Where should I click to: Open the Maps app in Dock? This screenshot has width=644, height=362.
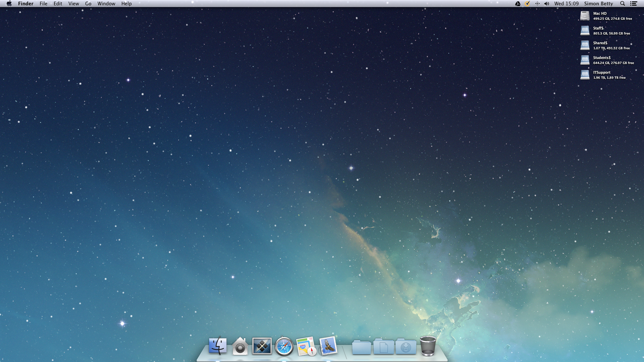pos(306,346)
